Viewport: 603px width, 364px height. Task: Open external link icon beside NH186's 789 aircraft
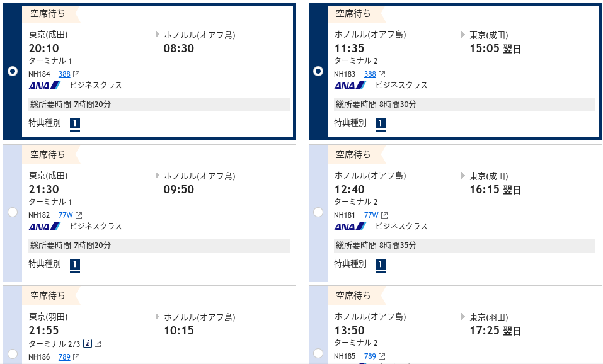(76, 357)
